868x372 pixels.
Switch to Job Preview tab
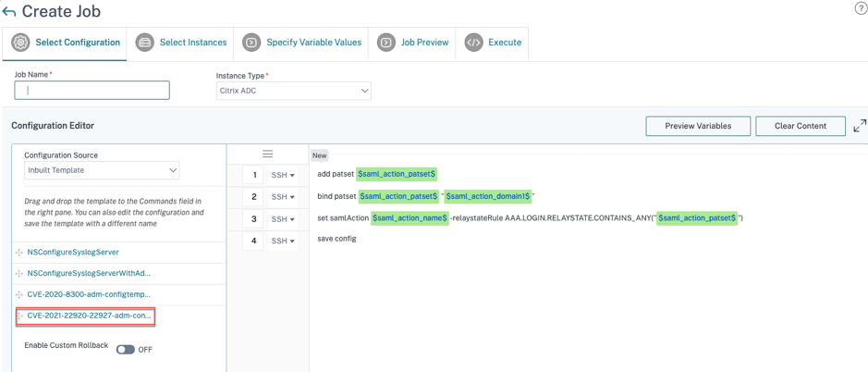(412, 43)
